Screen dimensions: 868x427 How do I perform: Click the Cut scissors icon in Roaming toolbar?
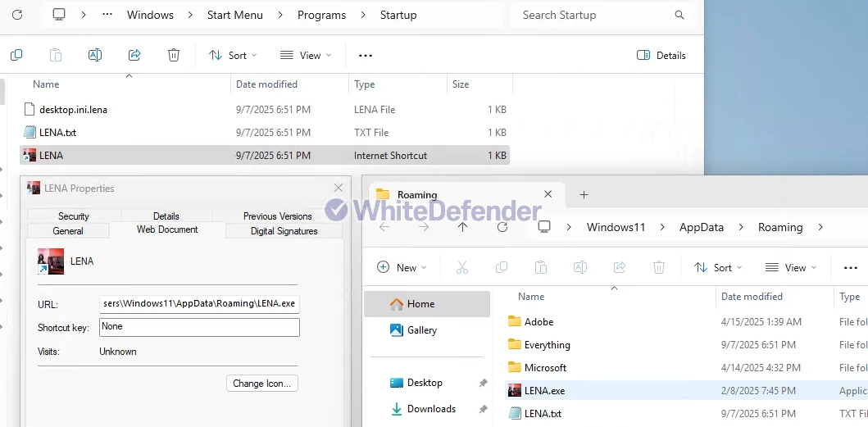[462, 267]
